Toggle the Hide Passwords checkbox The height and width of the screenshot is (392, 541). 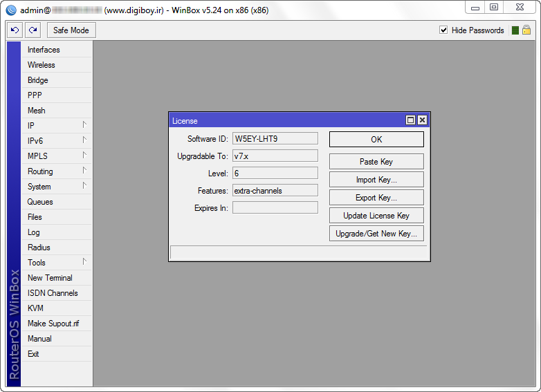coord(443,30)
